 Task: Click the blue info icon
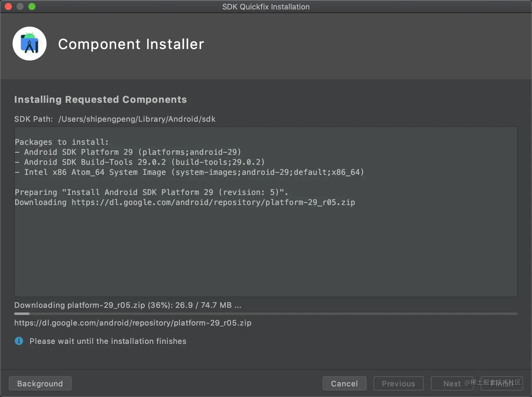click(x=19, y=341)
